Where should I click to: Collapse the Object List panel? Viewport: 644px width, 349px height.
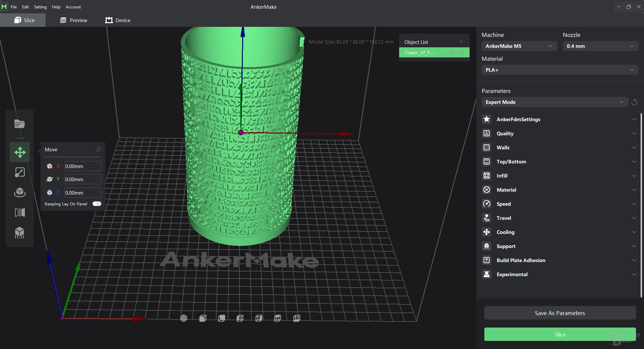(x=461, y=42)
